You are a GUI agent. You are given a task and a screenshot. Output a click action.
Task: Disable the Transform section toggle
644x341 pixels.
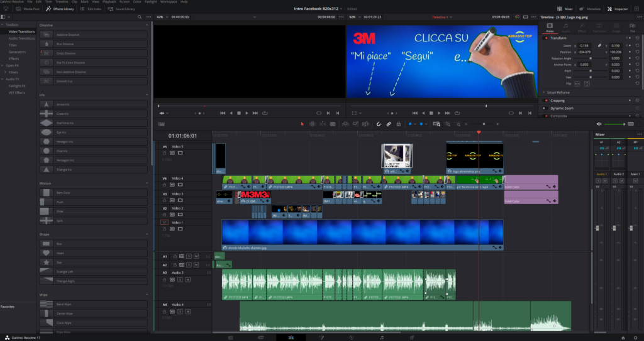pyautogui.click(x=546, y=38)
